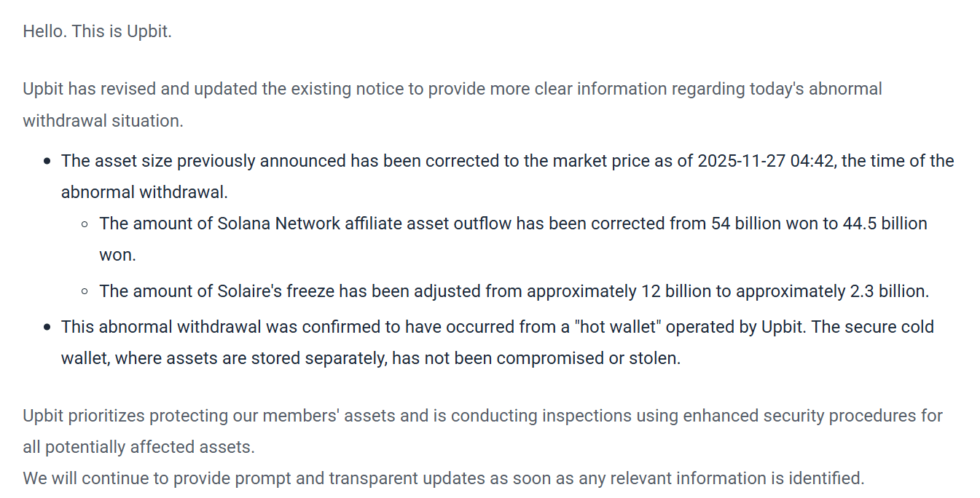
Task: Click the paragraph starting 'Upbit has revised'
Action: click(x=452, y=90)
